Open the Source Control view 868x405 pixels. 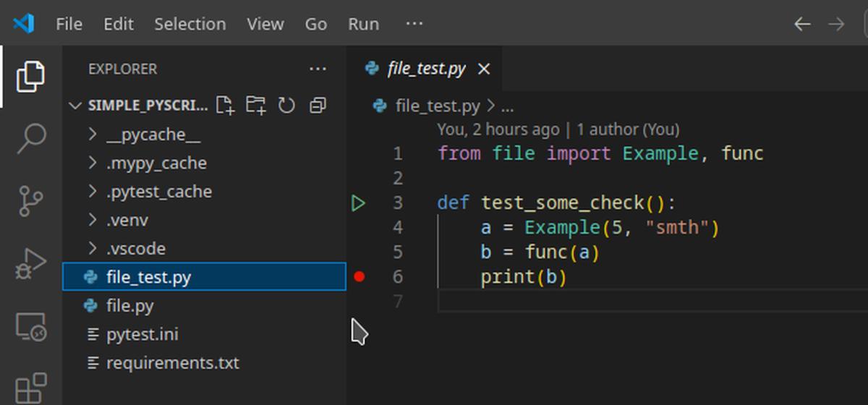(30, 200)
